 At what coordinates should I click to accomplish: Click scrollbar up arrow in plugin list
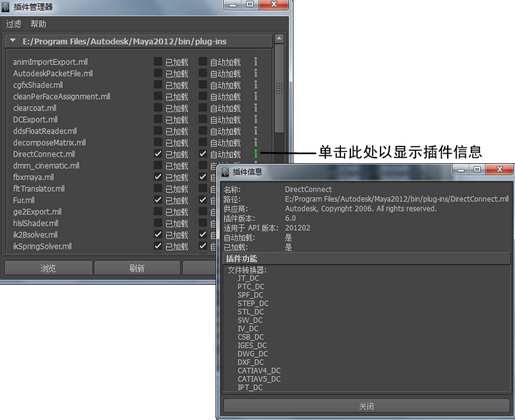coord(279,39)
